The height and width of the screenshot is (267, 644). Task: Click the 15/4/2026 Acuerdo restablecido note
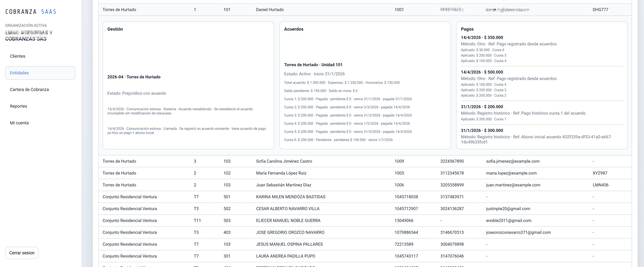tap(180, 111)
